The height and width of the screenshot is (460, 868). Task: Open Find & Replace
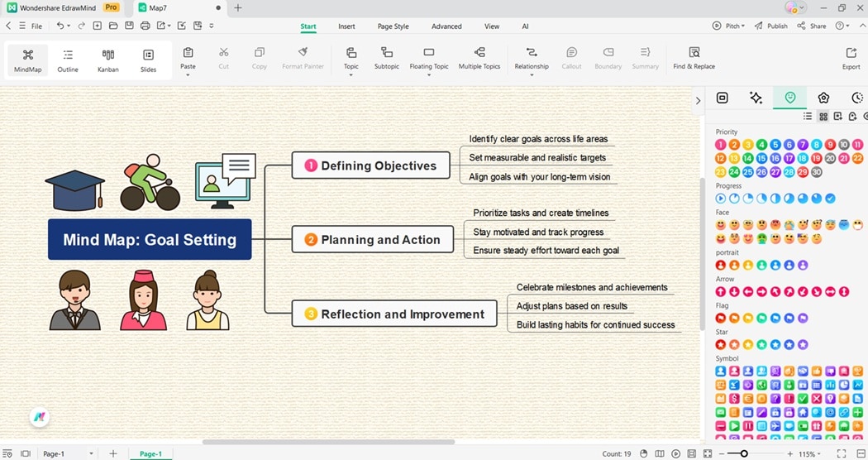point(694,58)
